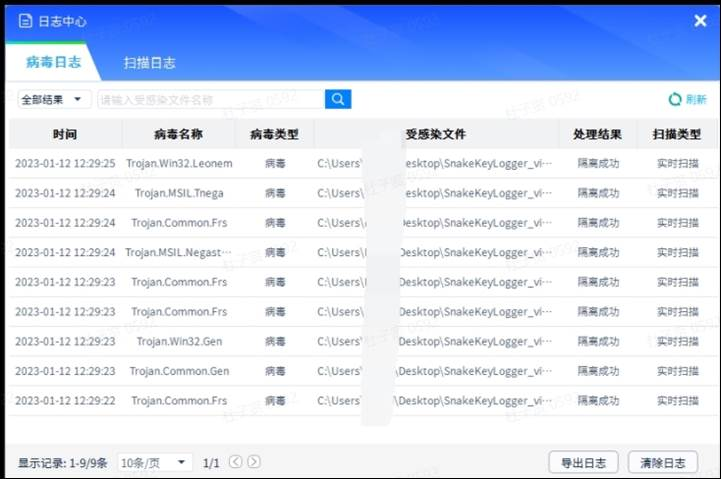Click the magnifier search icon button
The height and width of the screenshot is (479, 721).
338,99
